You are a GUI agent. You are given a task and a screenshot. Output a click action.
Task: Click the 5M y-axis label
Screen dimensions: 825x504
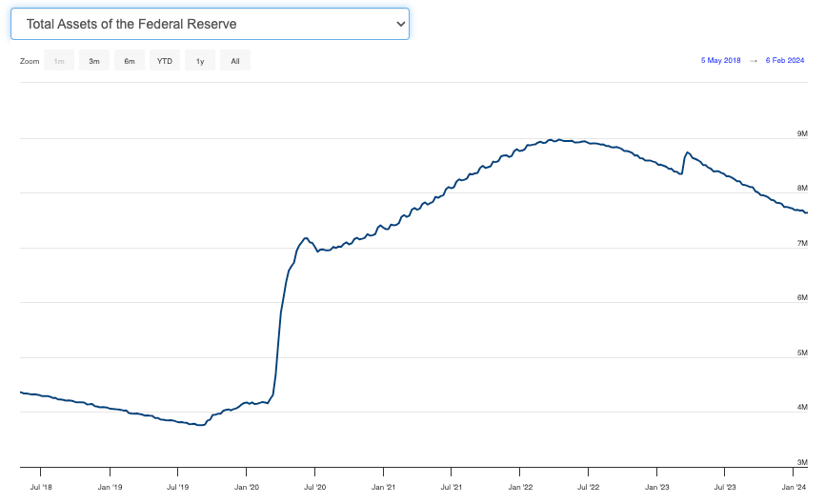(802, 353)
